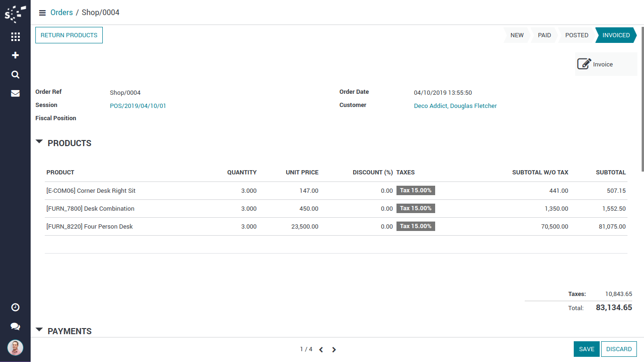Select the Paid status stage
The width and height of the screenshot is (644, 362).
544,35
